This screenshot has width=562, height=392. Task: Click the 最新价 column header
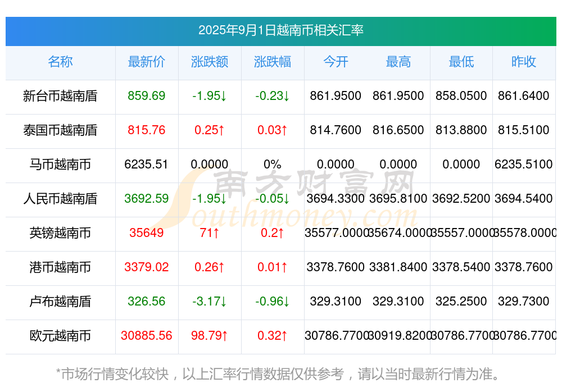[x=147, y=62]
